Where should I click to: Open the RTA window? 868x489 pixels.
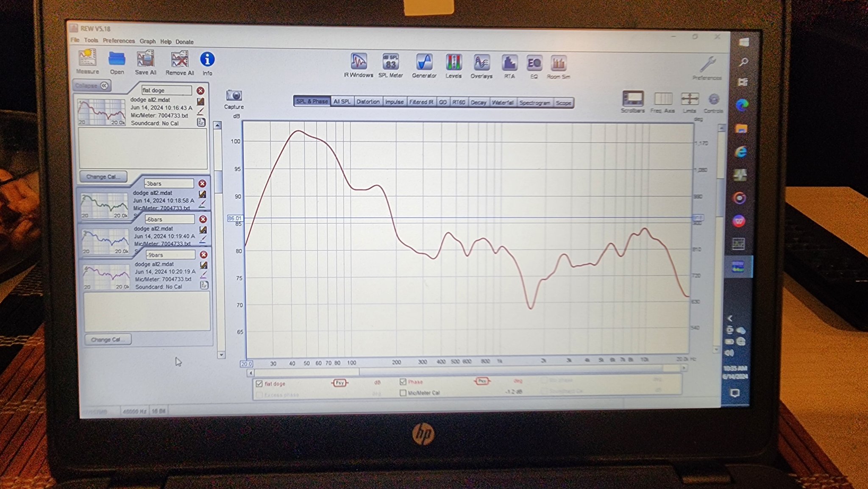point(509,64)
